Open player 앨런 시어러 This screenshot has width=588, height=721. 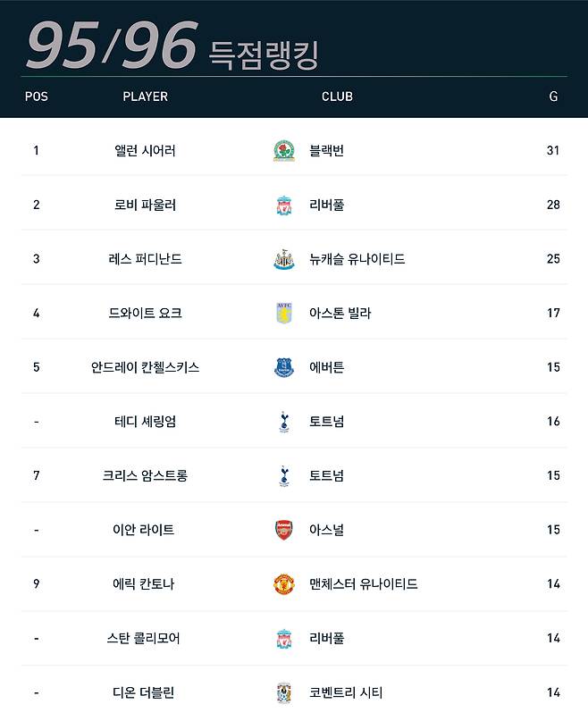click(145, 151)
